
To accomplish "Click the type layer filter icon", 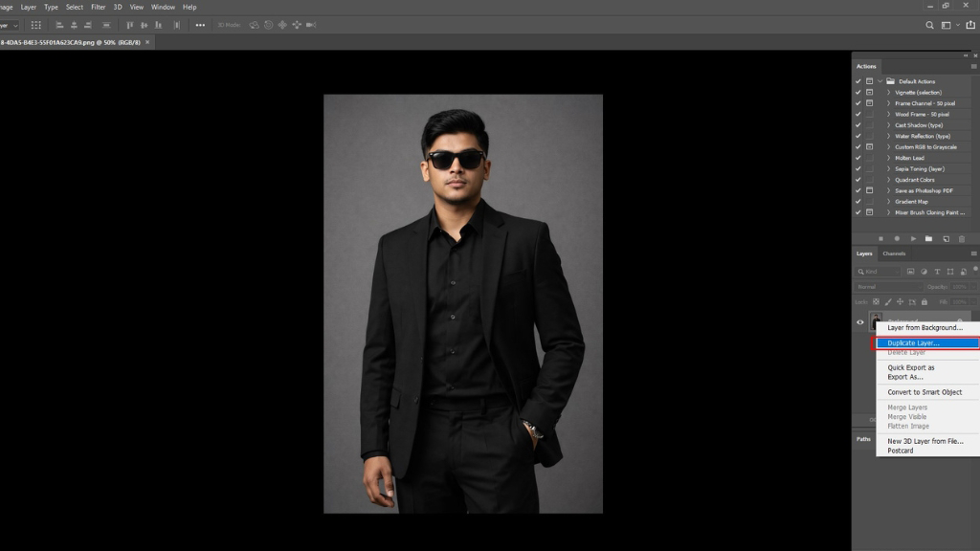I will tap(937, 272).
